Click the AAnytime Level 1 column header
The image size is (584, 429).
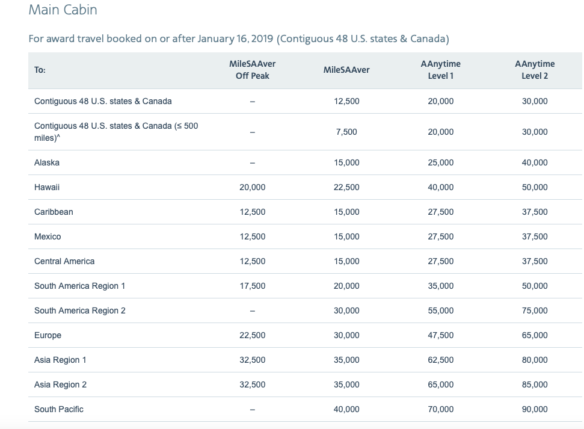[x=441, y=70]
